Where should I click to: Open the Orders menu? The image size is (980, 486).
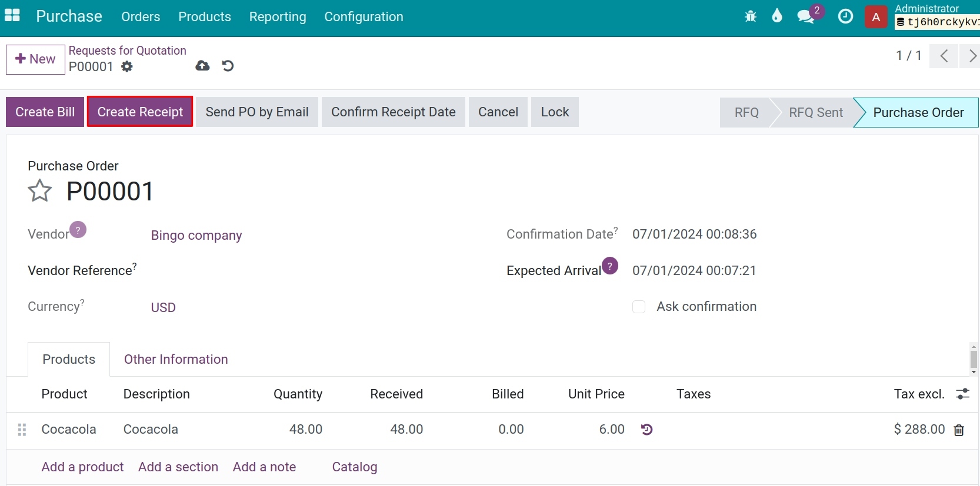coord(141,16)
